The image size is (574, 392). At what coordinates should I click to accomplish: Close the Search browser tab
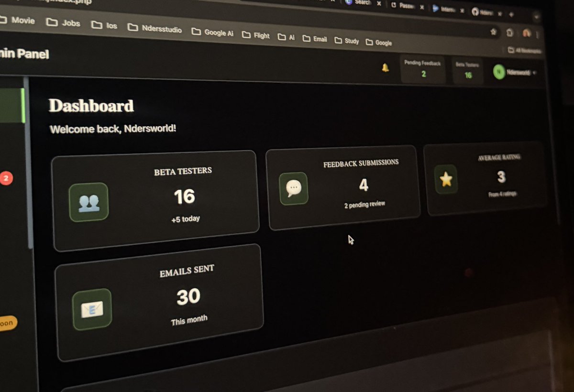click(379, 3)
